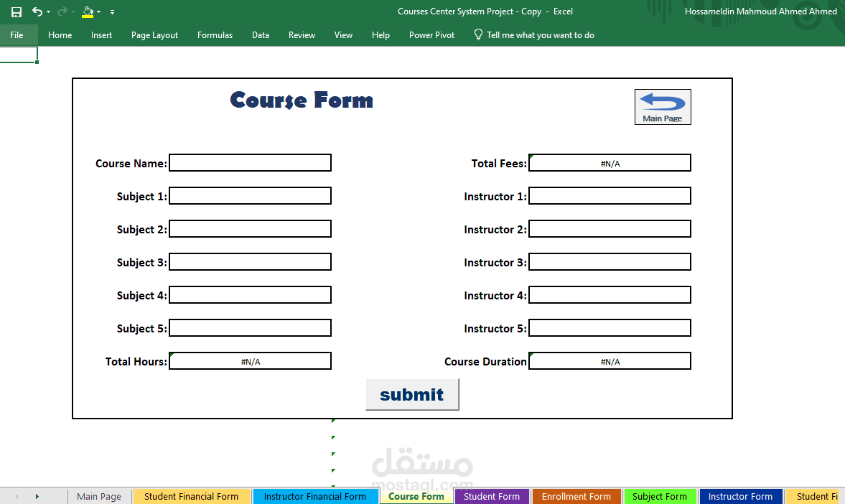Viewport: 845px width, 504px height.
Task: Click the Save icon in quick access toolbar
Action: [x=17, y=12]
